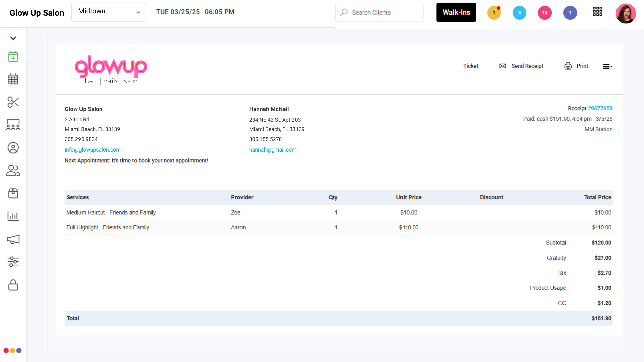Collapse the sidebar chevron at top
The image size is (644, 362).
click(13, 38)
